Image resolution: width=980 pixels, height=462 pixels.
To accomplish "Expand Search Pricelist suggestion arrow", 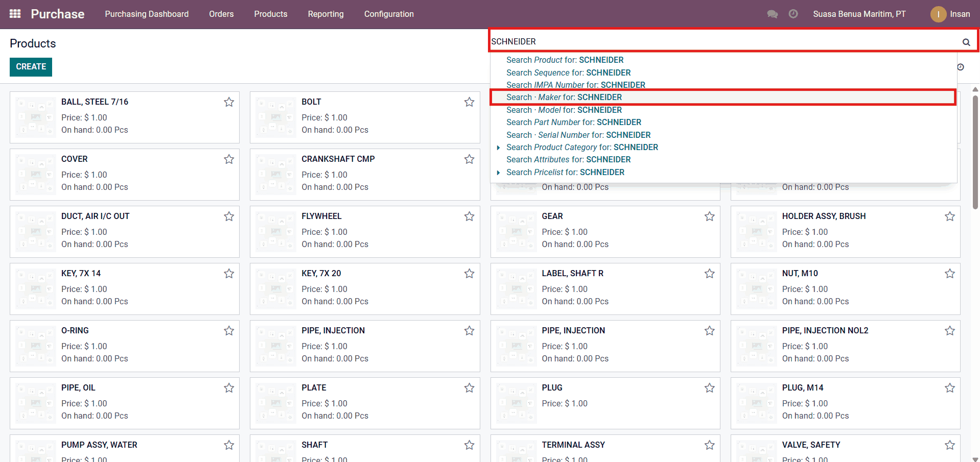I will point(498,173).
